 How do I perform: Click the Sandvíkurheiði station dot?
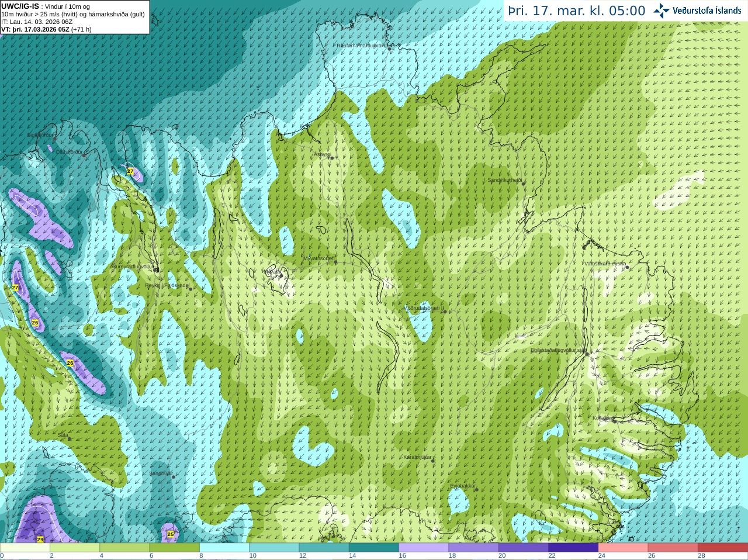[524, 184]
